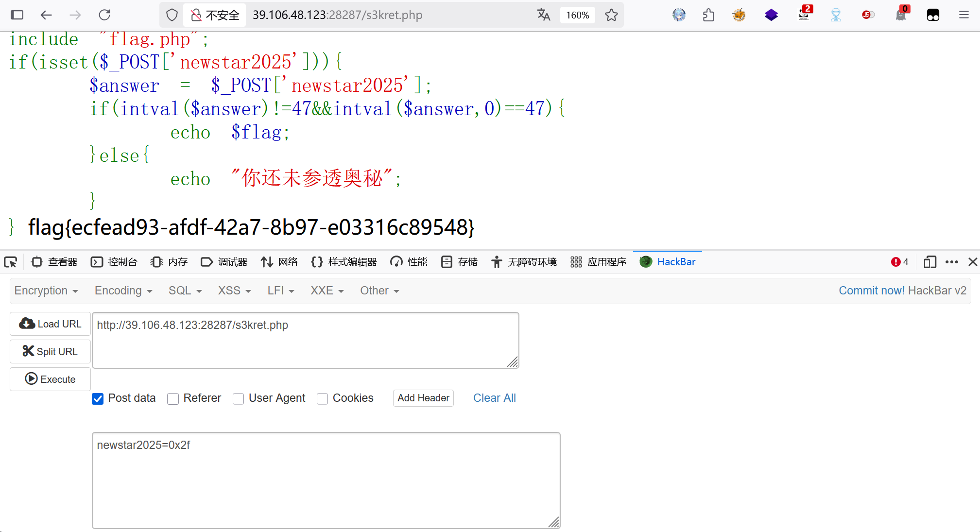Click the element picker icon in devtools
This screenshot has width=980, height=532.
pos(11,262)
